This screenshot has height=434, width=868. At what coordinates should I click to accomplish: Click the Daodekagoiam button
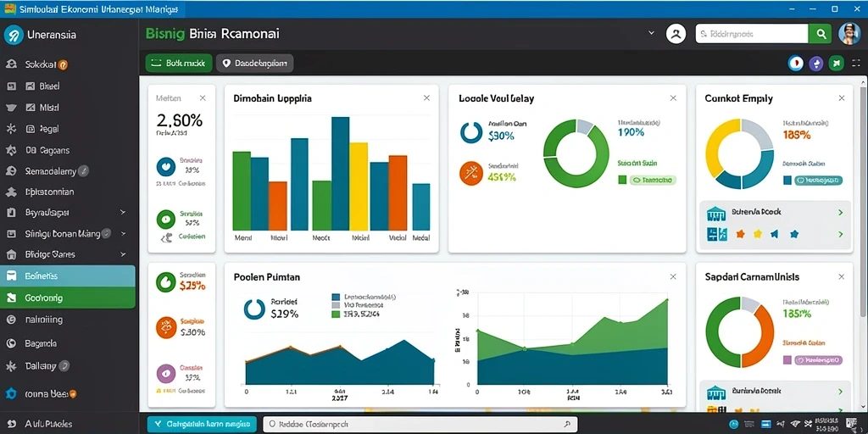(254, 64)
